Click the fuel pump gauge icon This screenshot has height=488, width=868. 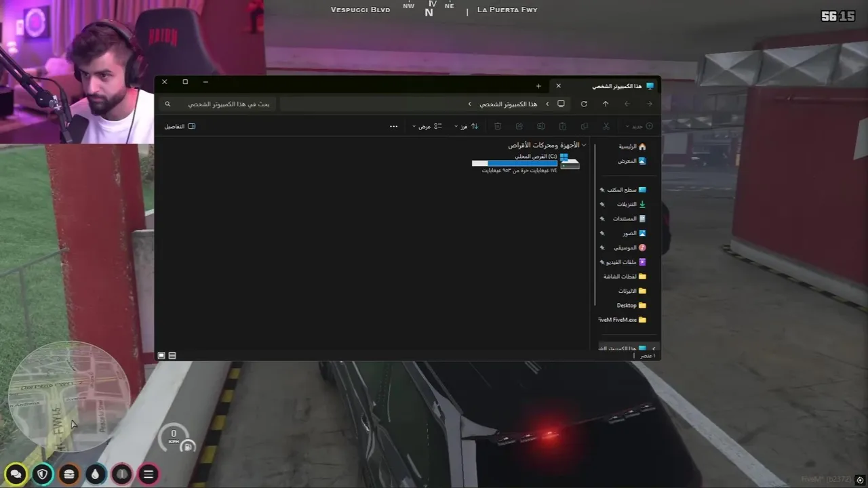(189, 445)
